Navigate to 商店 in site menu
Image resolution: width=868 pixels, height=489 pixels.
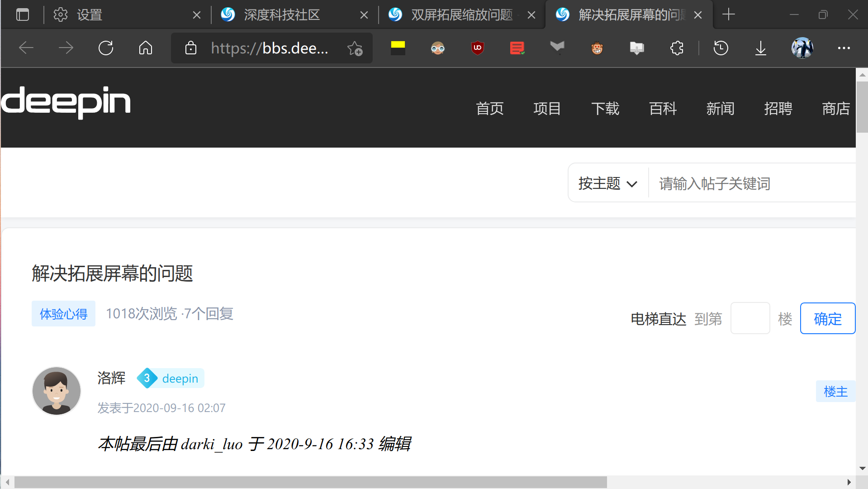[x=836, y=109]
